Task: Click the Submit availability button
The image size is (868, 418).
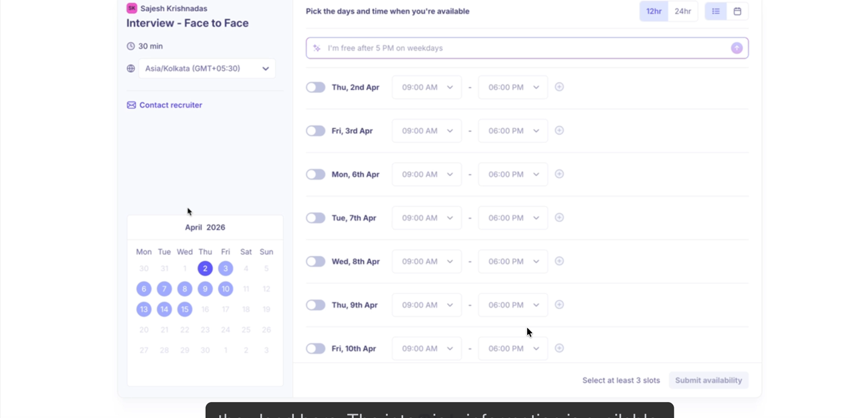Action: click(709, 380)
